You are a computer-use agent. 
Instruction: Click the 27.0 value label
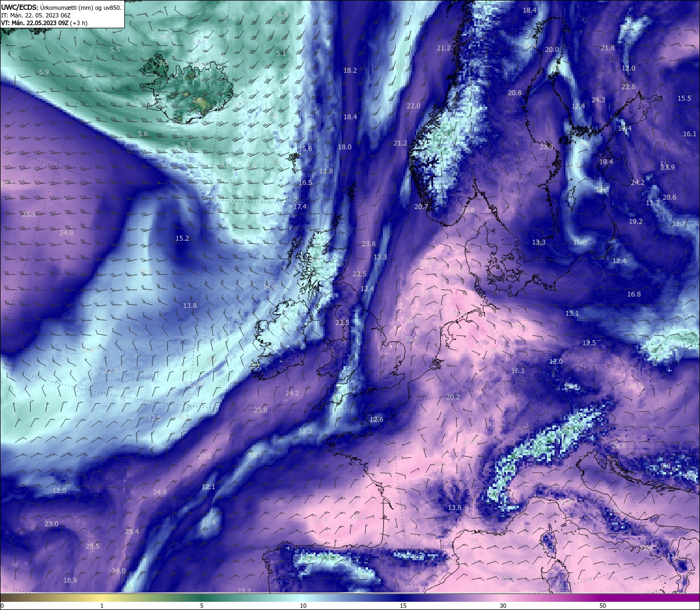[x=205, y=456]
